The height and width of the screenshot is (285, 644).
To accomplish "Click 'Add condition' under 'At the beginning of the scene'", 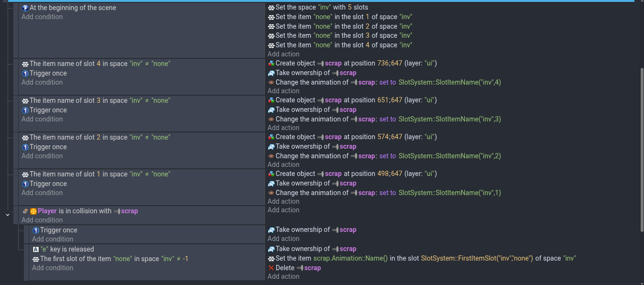I will 42,17.
